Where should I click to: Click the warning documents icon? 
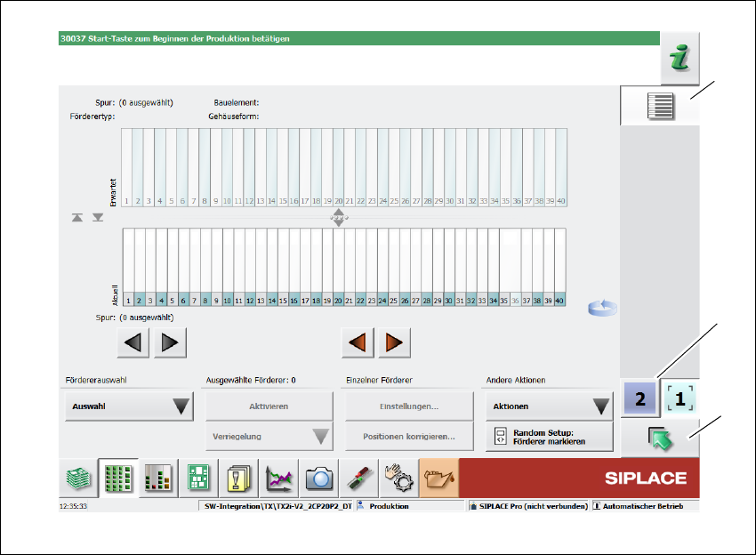tap(239, 478)
